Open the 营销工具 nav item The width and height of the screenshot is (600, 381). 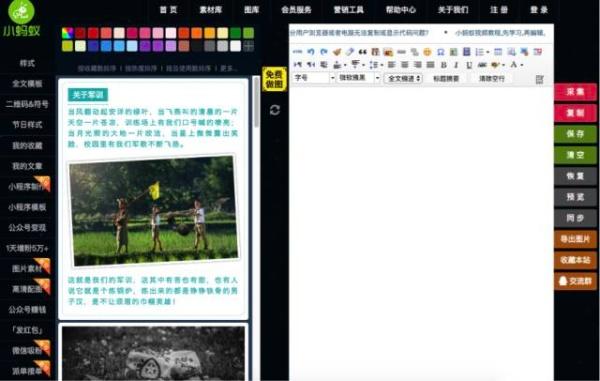[x=348, y=10]
